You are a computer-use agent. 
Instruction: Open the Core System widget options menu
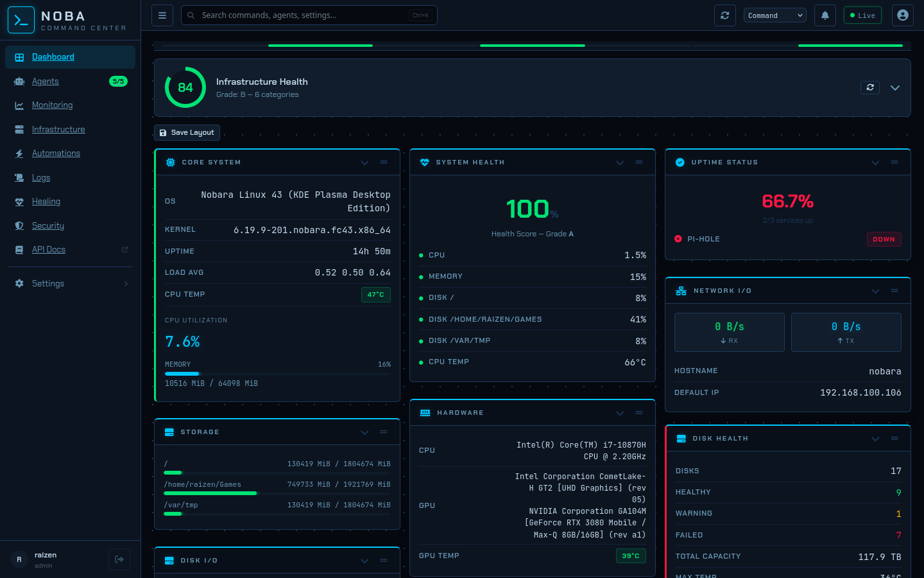pos(384,162)
